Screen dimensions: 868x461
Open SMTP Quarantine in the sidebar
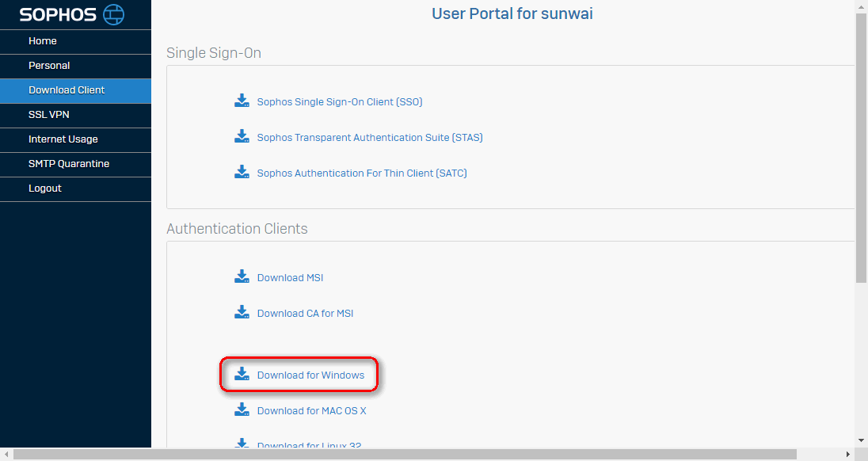(75, 165)
